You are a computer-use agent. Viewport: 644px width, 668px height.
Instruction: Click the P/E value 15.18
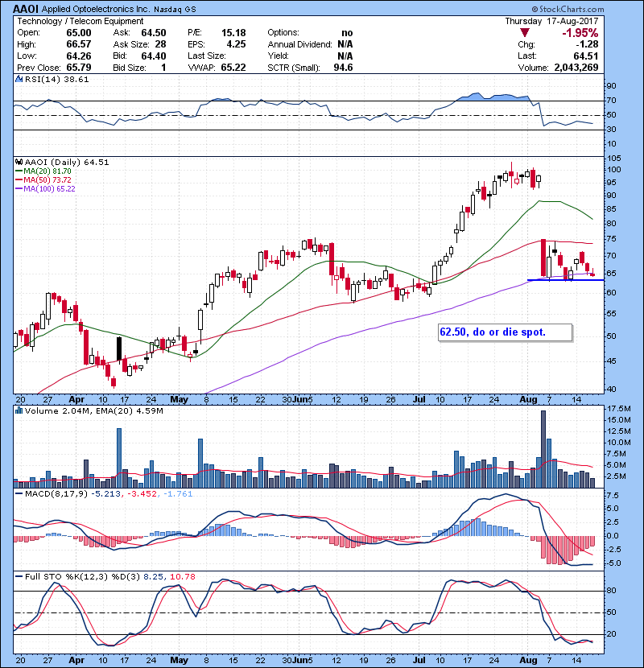pyautogui.click(x=233, y=33)
